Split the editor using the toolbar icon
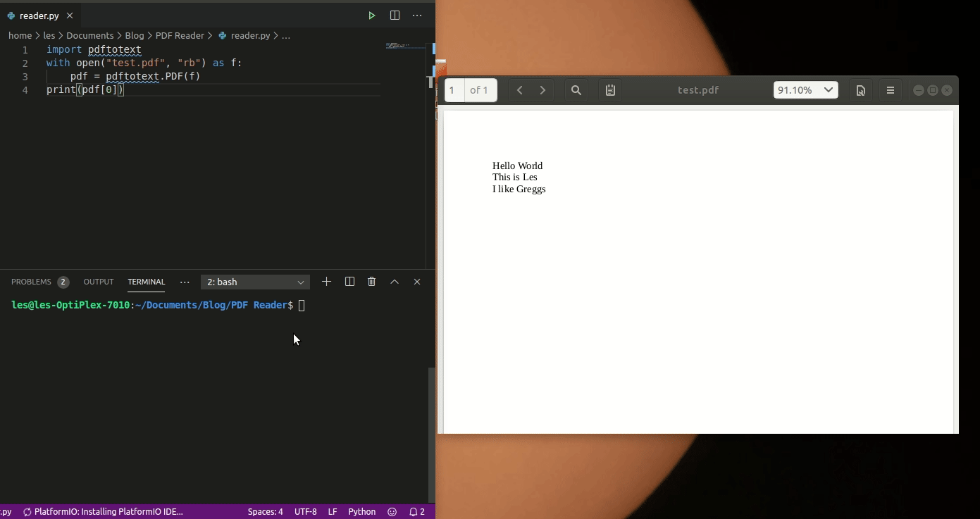Viewport: 980px width, 519px height. (x=395, y=15)
